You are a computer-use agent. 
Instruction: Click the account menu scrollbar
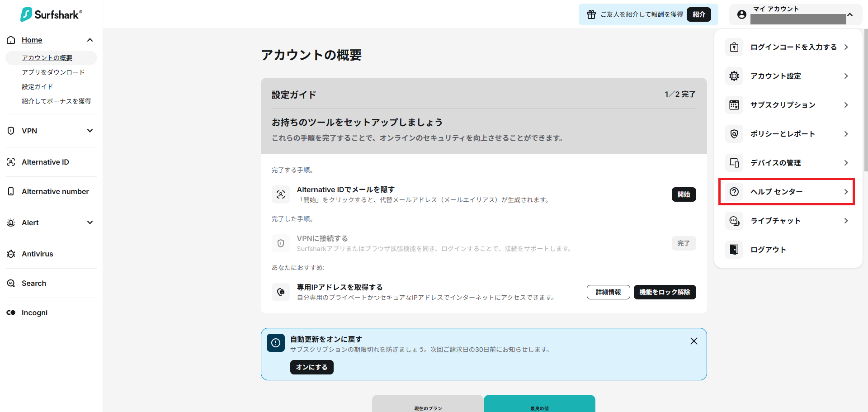pyautogui.click(x=866, y=100)
